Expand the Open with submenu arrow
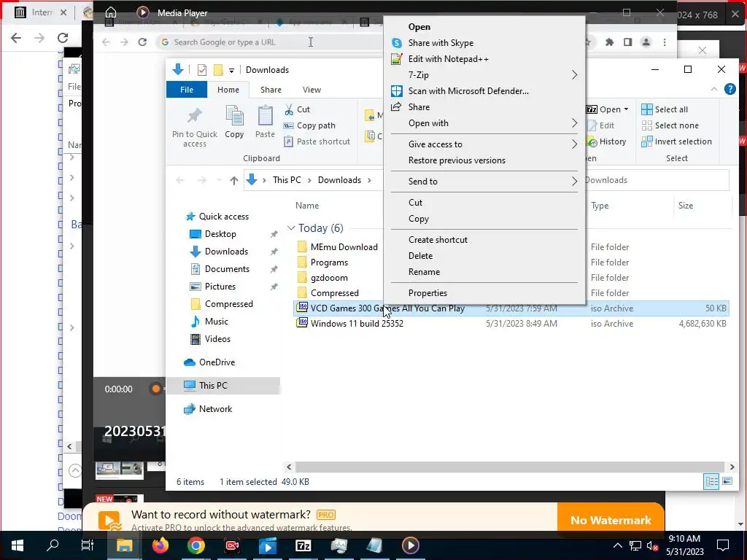 pos(575,123)
